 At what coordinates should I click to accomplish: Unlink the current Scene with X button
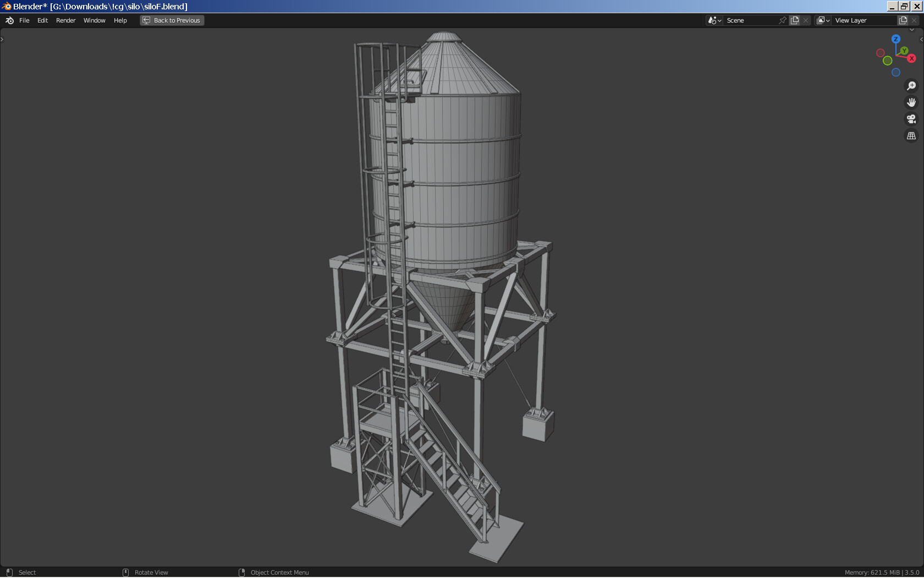806,20
